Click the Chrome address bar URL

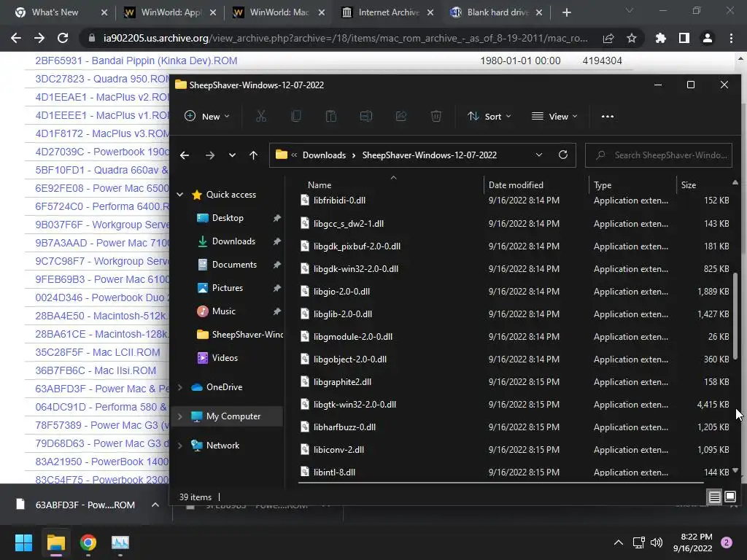coord(345,38)
